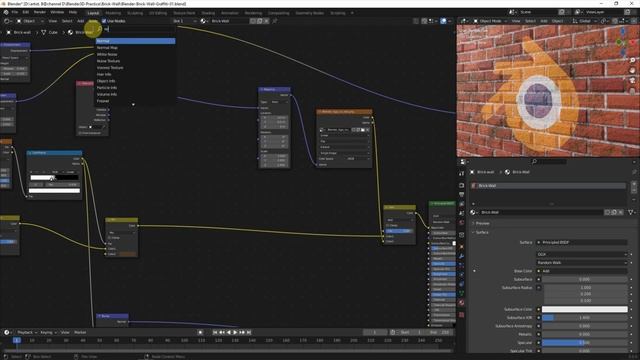
Task: Open the File menu
Action: click(15, 12)
